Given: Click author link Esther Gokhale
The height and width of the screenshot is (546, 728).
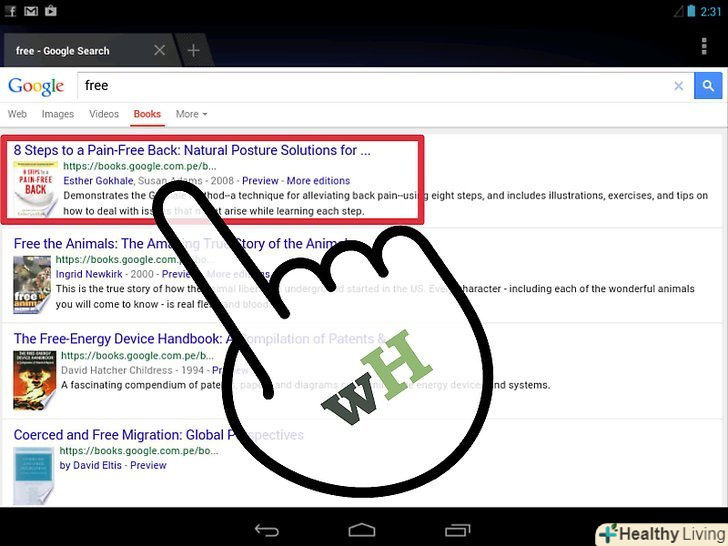Looking at the screenshot, I should tap(98, 181).
